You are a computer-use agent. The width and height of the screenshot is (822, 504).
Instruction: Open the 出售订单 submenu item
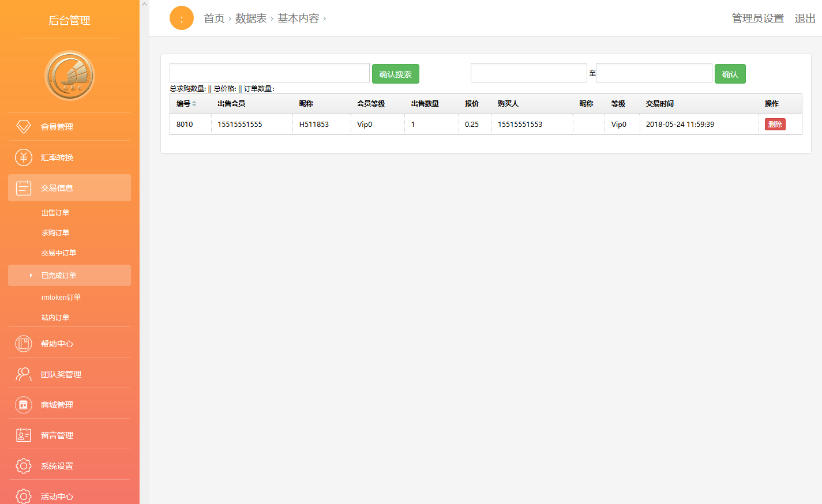55,213
